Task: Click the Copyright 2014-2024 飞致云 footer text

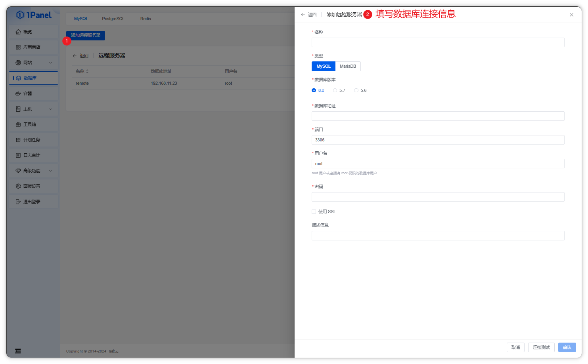Action: (x=92, y=351)
